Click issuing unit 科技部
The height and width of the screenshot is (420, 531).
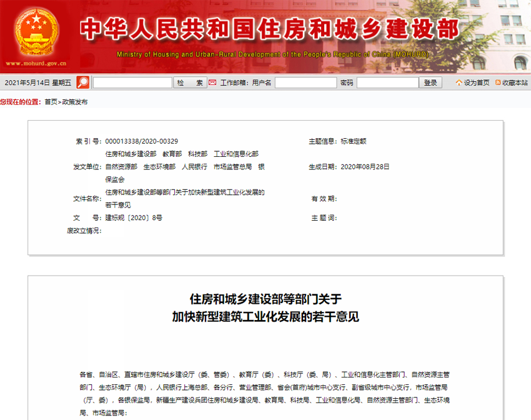(198, 154)
